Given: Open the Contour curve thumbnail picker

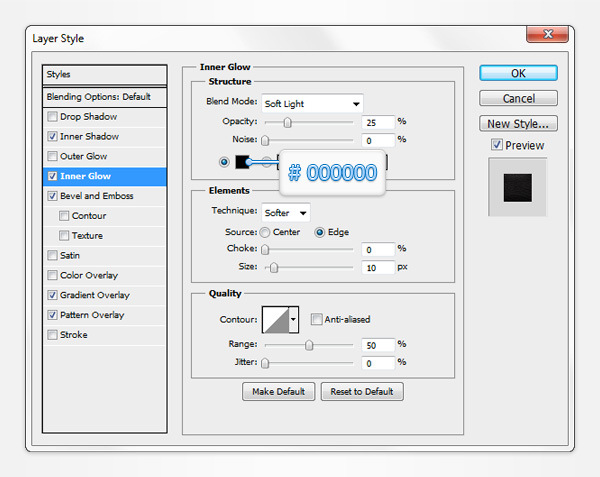Looking at the screenshot, I should pyautogui.click(x=274, y=320).
